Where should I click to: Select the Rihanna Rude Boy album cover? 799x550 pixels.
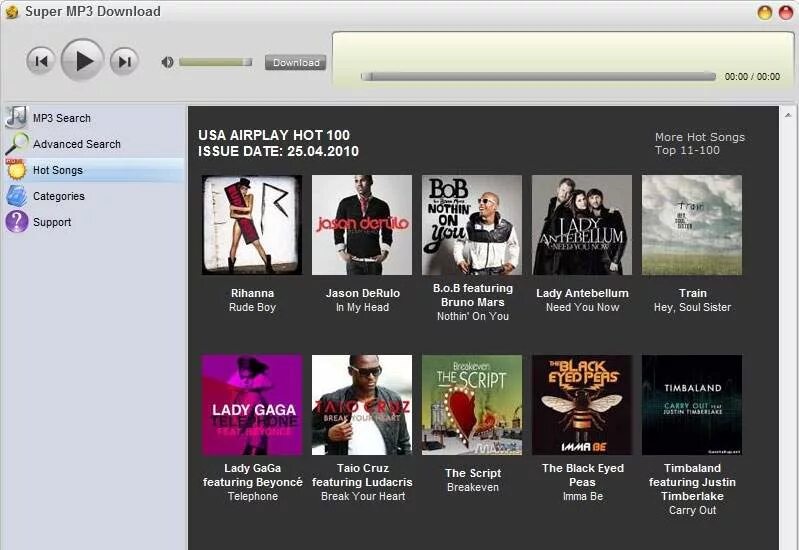(252, 225)
